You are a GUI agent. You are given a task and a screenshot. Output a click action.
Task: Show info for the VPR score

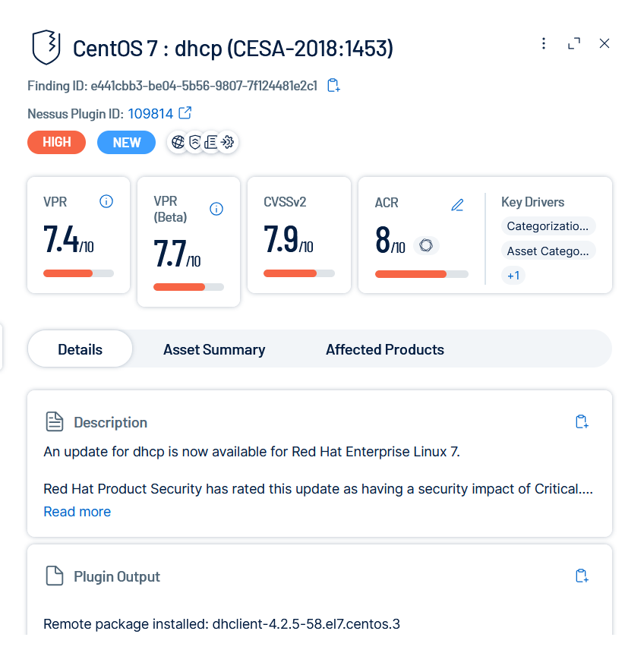(106, 201)
